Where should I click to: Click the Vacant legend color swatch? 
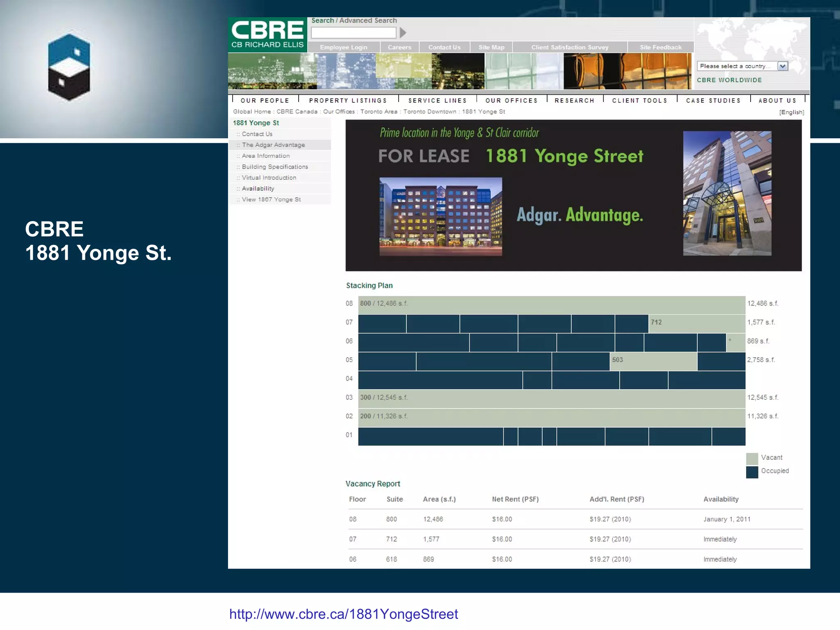tap(752, 458)
